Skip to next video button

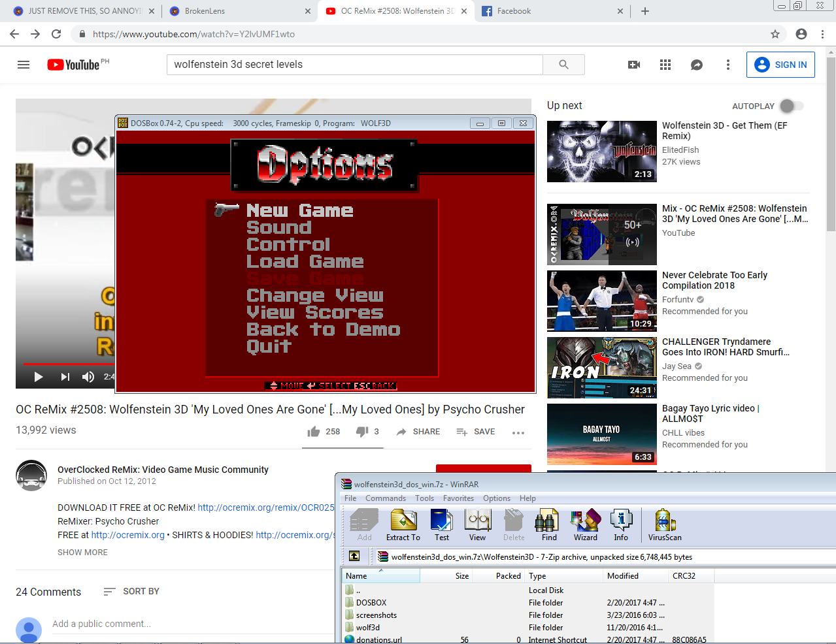point(65,376)
